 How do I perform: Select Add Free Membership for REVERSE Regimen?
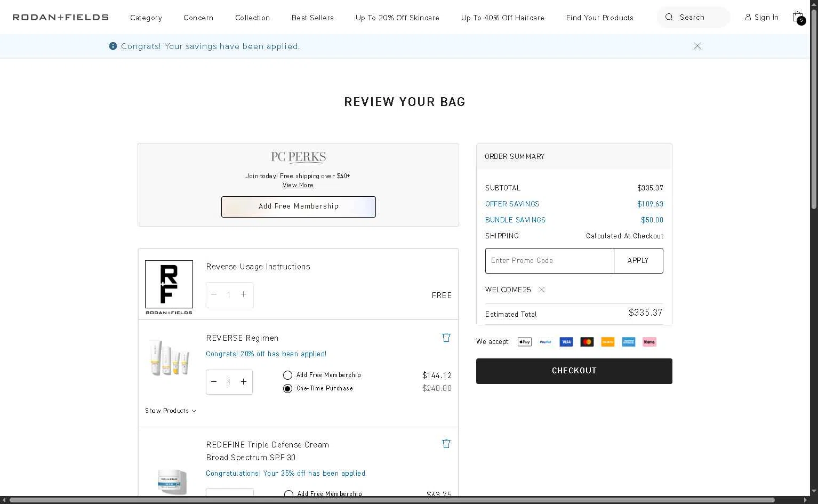coord(287,375)
